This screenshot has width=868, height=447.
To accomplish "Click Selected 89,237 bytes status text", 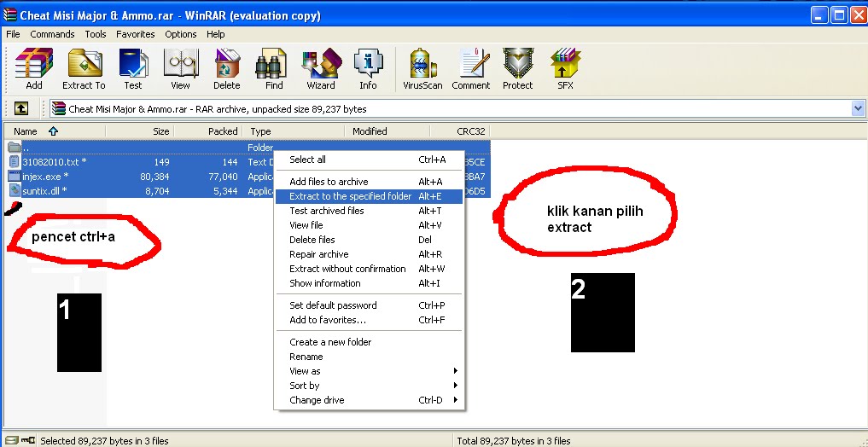I will pyautogui.click(x=104, y=441).
